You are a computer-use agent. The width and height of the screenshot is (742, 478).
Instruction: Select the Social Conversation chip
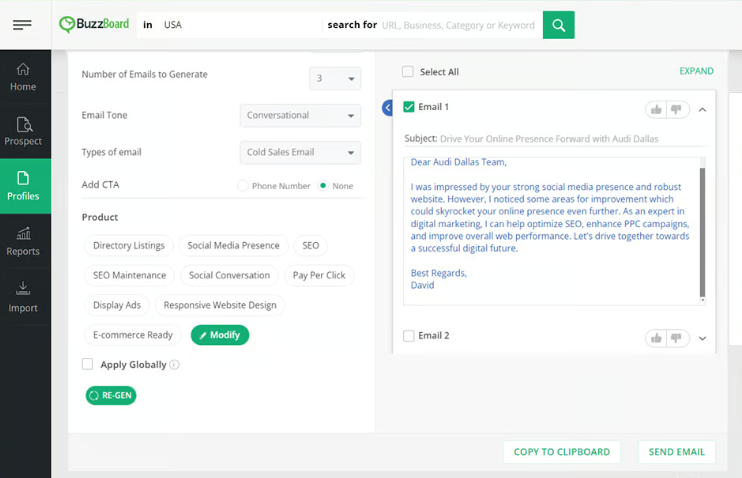point(230,275)
